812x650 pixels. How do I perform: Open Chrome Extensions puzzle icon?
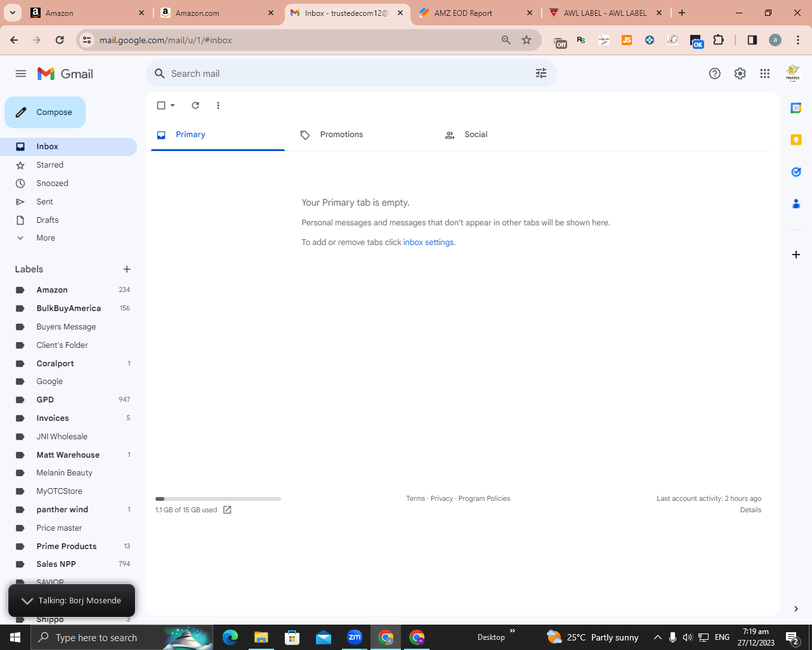point(718,40)
